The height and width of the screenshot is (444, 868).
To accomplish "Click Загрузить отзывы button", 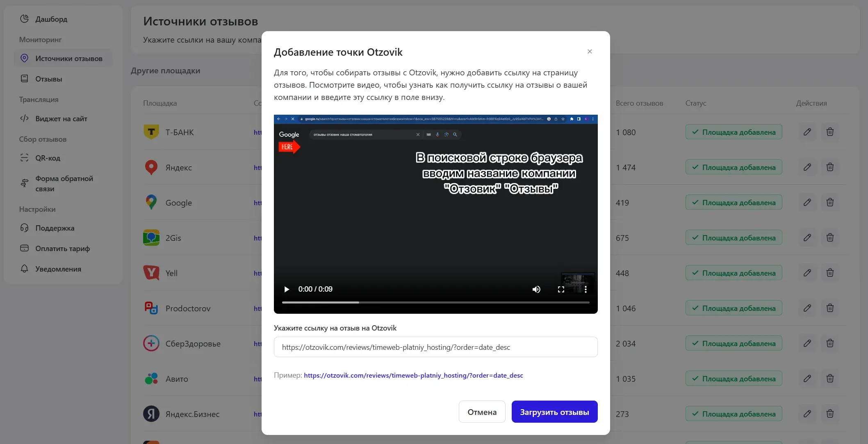I will pyautogui.click(x=554, y=412).
